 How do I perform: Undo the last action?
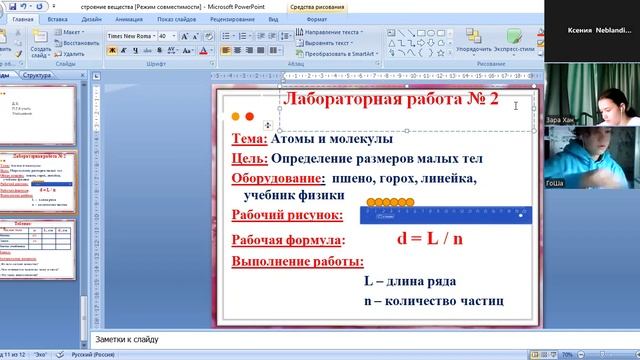pyautogui.click(x=24, y=6)
